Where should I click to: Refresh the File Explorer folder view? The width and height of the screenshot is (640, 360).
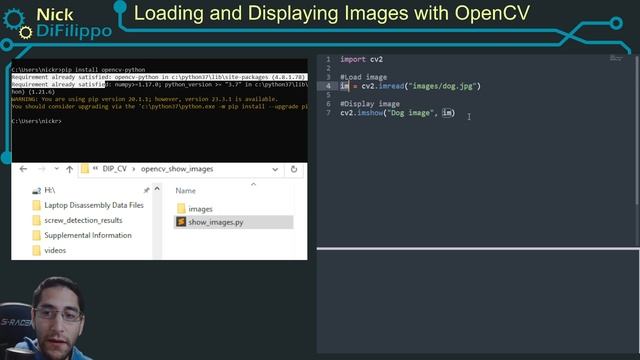click(x=293, y=169)
